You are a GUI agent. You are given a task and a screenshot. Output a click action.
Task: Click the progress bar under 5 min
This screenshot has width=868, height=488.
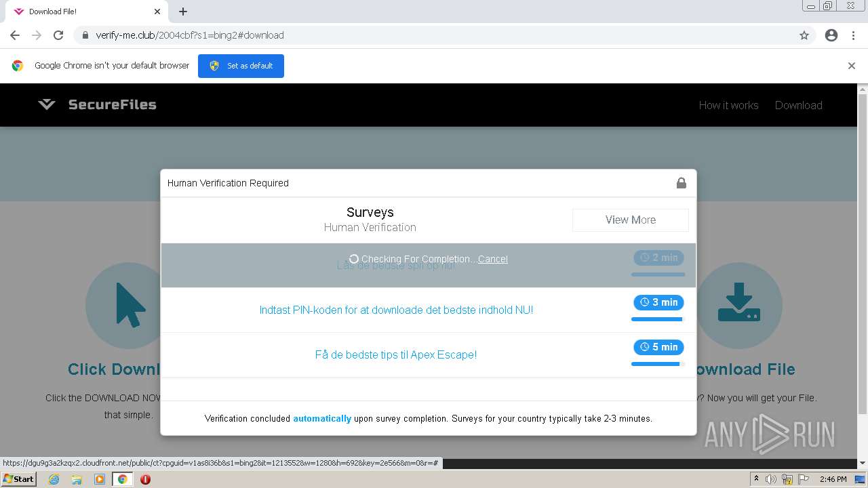[658, 364]
